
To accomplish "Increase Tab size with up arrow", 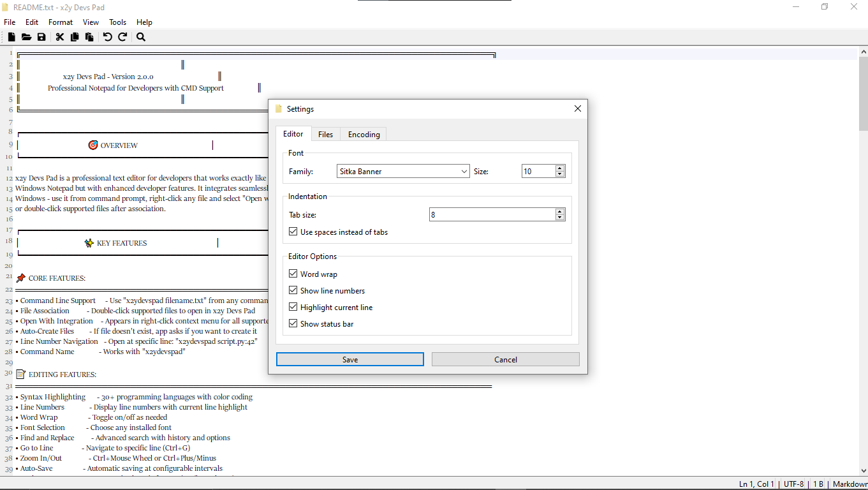I will [560, 211].
